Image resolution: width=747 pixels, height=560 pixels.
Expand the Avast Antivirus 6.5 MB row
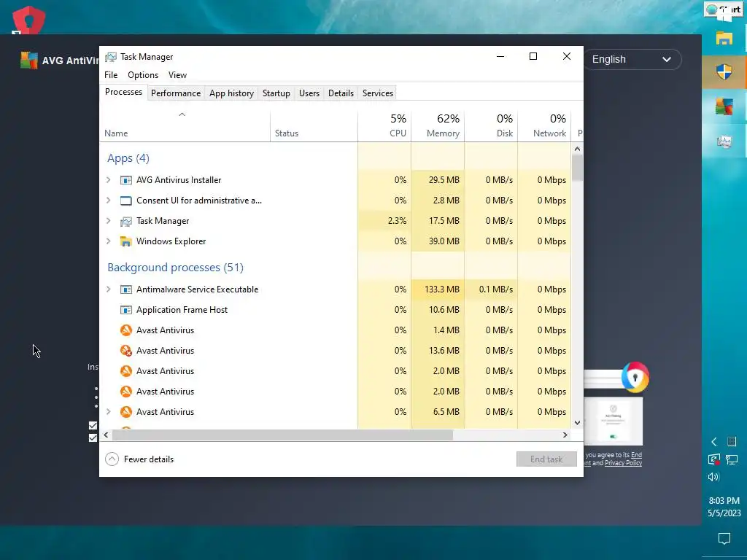click(108, 412)
